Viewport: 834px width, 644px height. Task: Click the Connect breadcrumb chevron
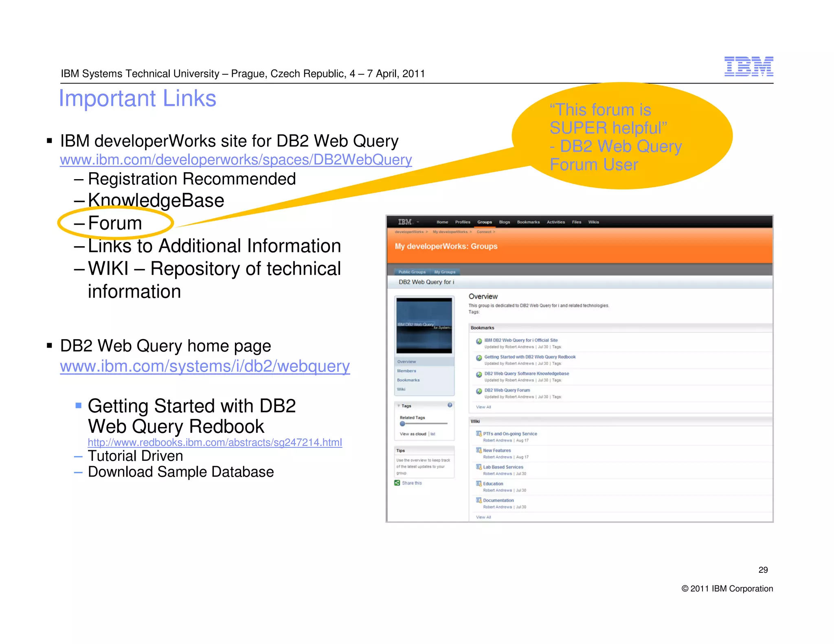point(494,232)
